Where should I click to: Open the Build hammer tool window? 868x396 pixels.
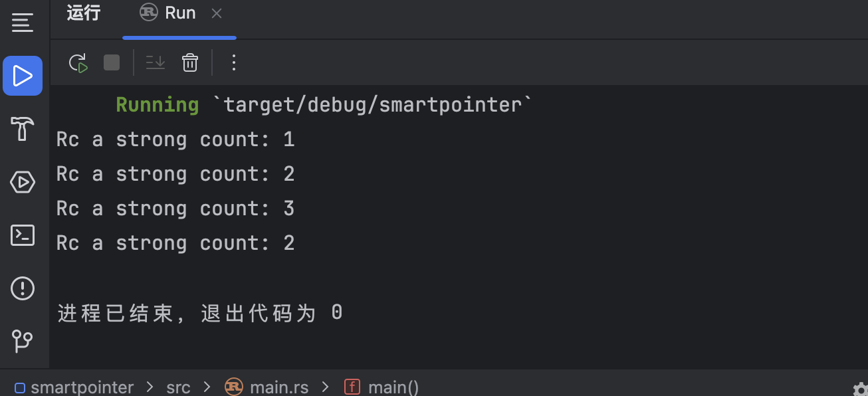(23, 128)
